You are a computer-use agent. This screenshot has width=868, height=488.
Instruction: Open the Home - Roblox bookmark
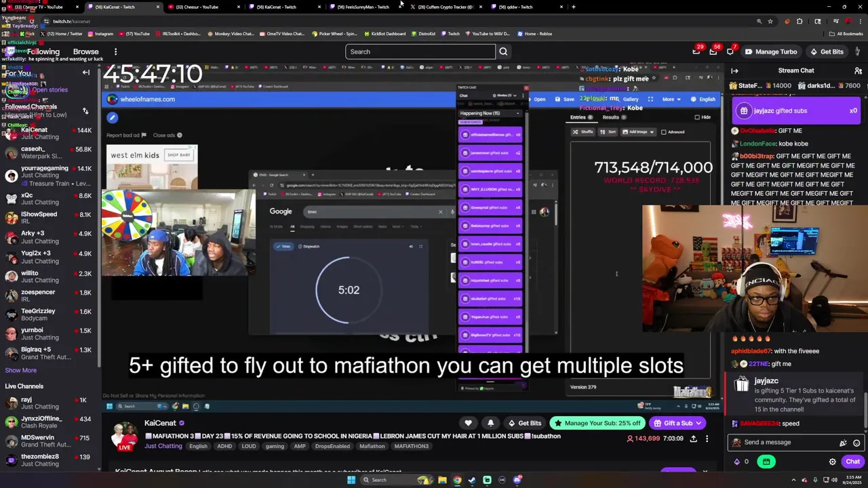click(534, 33)
